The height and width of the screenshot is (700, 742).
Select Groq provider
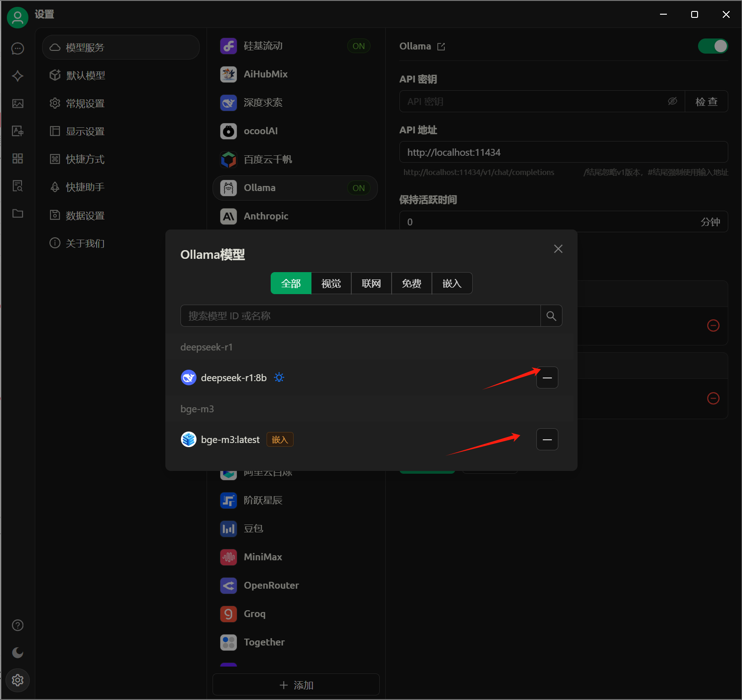click(295, 614)
